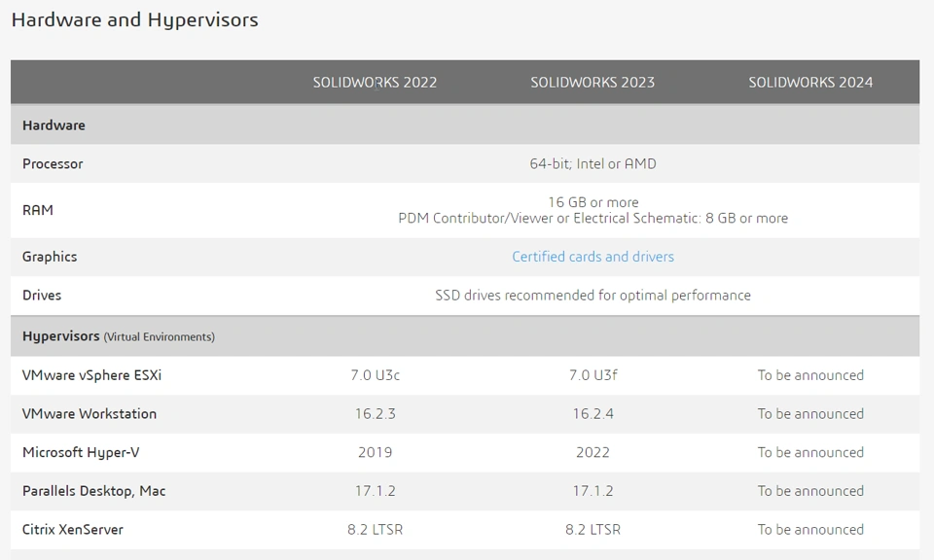The width and height of the screenshot is (934, 560).
Task: Select 'SSD drives recommended for optimal performance'
Action: point(593,296)
